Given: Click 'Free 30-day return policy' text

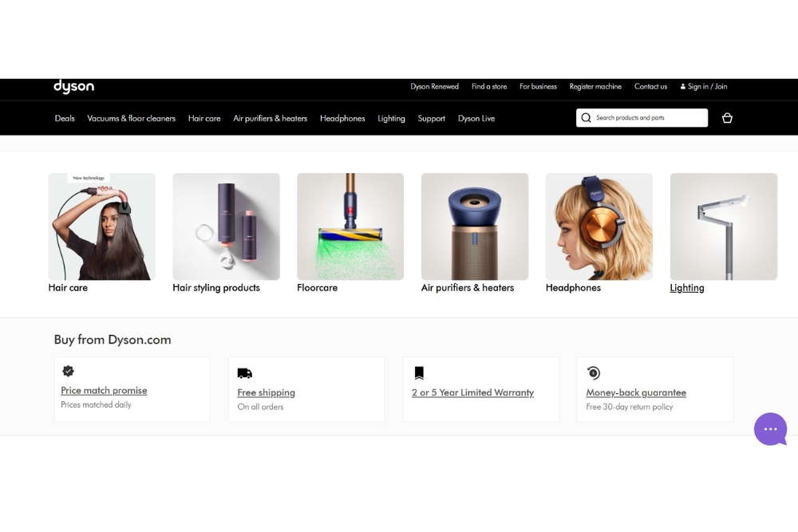Looking at the screenshot, I should [630, 407].
